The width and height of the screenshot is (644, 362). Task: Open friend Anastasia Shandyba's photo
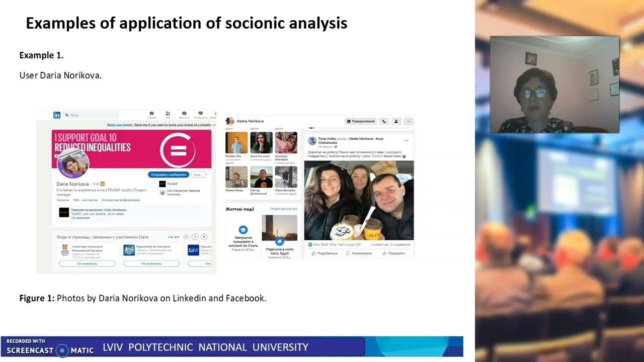tap(286, 142)
